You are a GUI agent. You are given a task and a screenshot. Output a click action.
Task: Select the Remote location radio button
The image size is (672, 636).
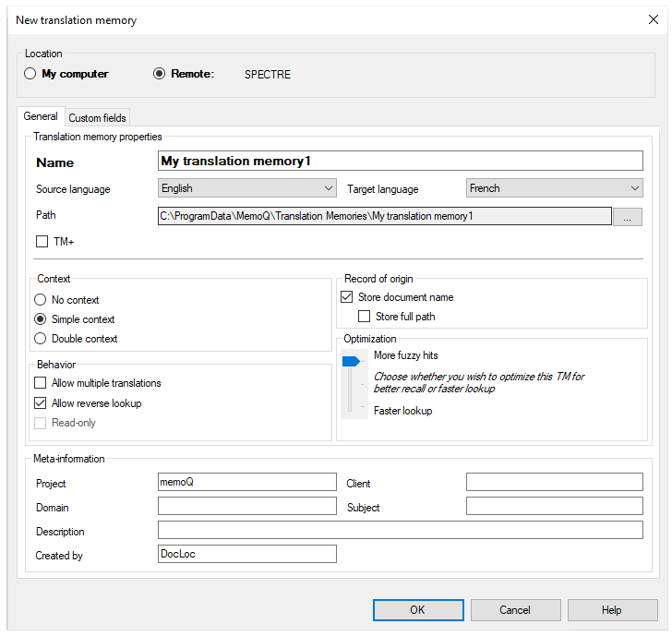[x=159, y=74]
